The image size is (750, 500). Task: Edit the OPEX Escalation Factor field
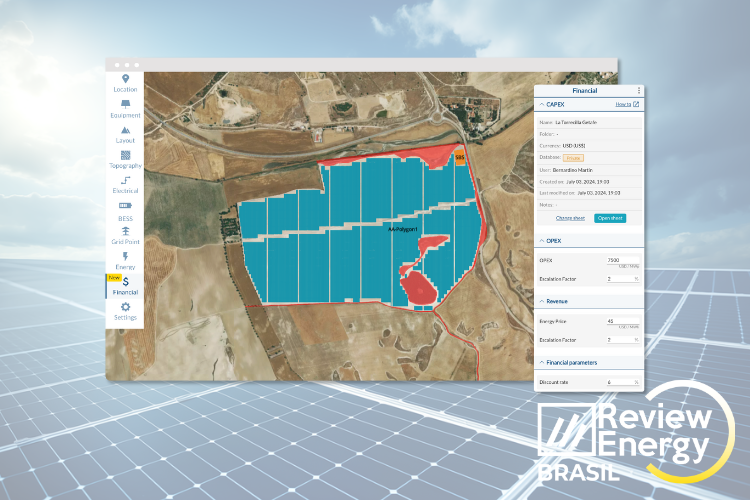click(x=623, y=278)
